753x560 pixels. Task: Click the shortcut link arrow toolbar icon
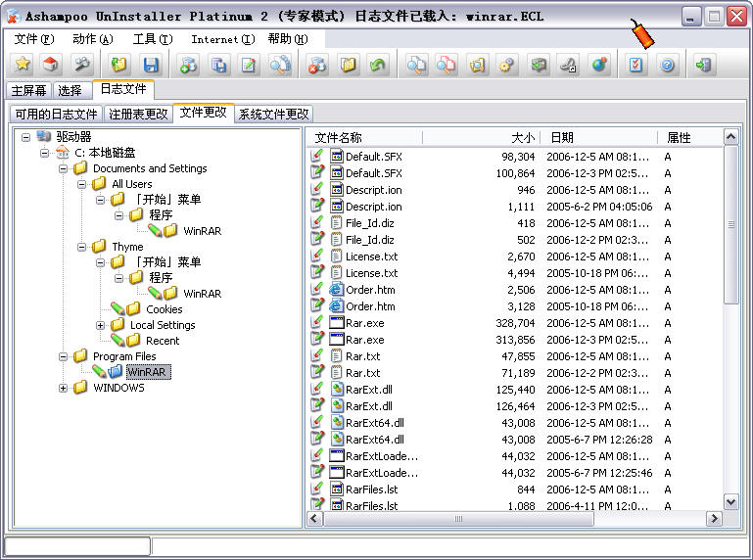coord(569,64)
